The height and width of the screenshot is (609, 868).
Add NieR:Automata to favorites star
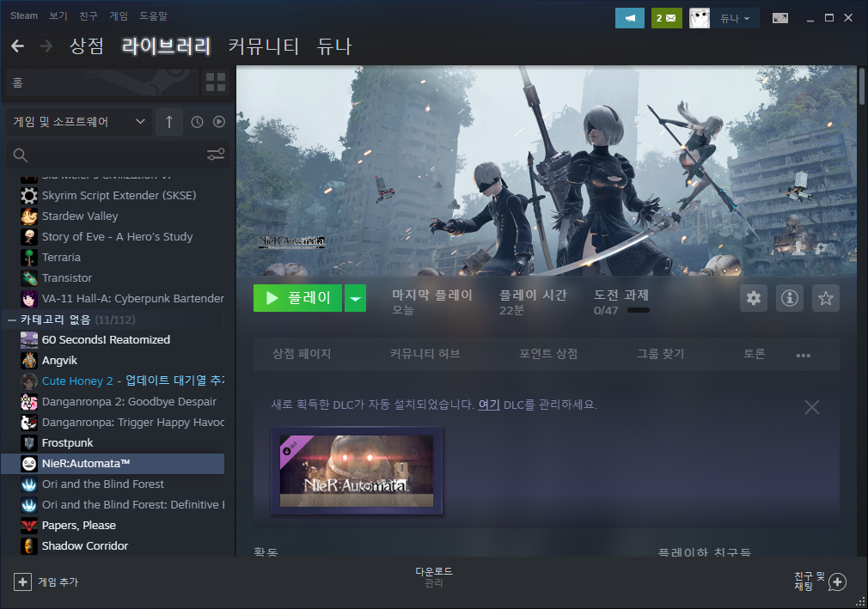coord(825,298)
